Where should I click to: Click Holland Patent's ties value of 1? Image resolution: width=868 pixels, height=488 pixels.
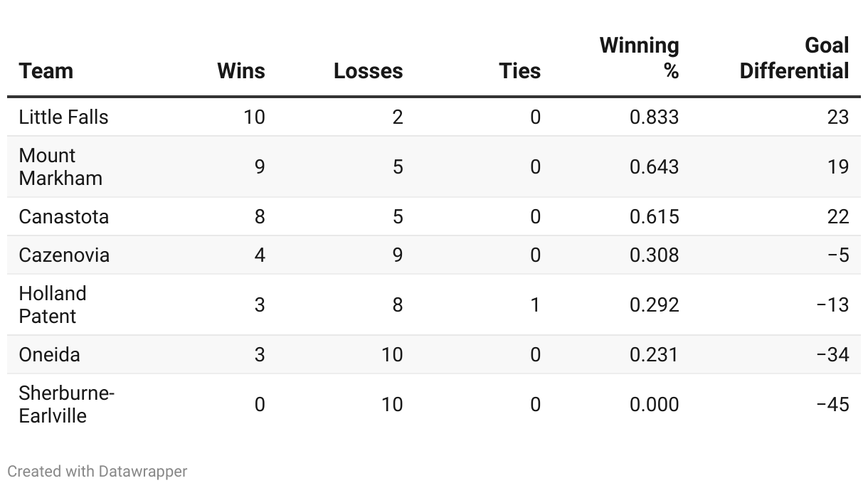click(x=535, y=304)
